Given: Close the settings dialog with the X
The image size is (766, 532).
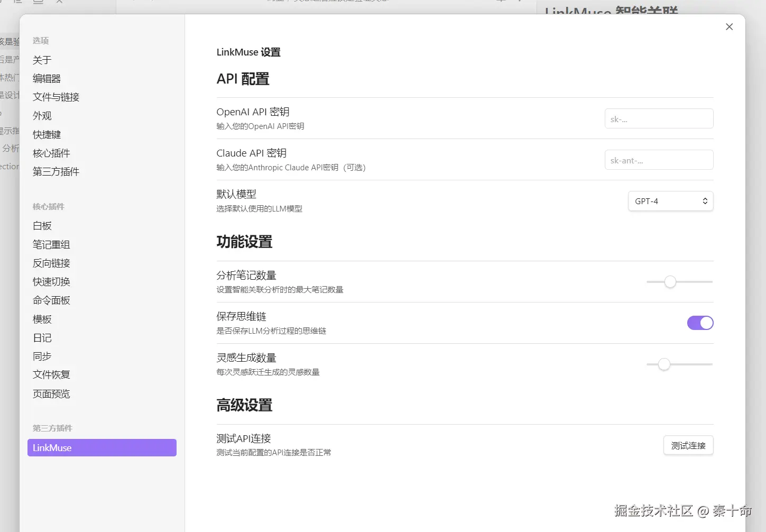Looking at the screenshot, I should pos(729,26).
